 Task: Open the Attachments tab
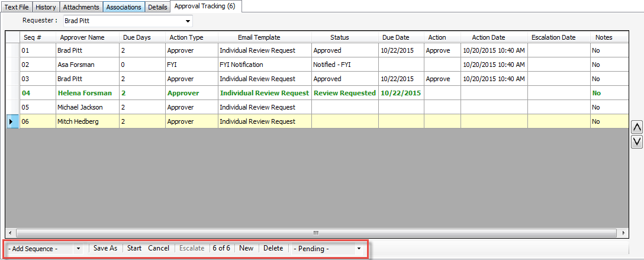coord(81,7)
